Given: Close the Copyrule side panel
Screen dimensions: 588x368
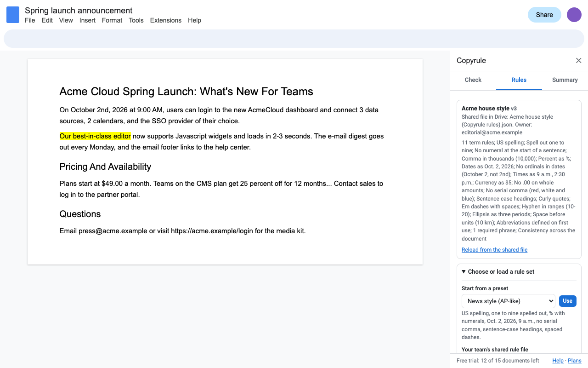Looking at the screenshot, I should point(579,61).
